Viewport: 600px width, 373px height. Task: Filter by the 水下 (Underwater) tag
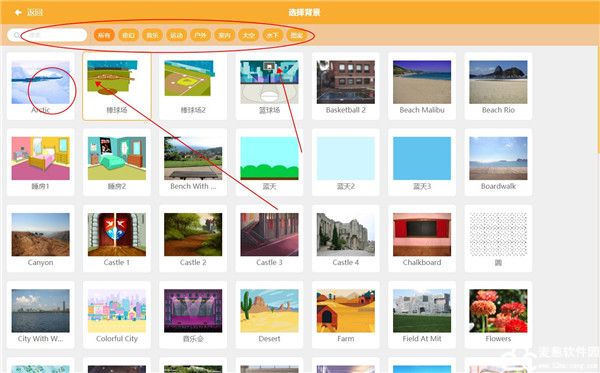[x=272, y=35]
